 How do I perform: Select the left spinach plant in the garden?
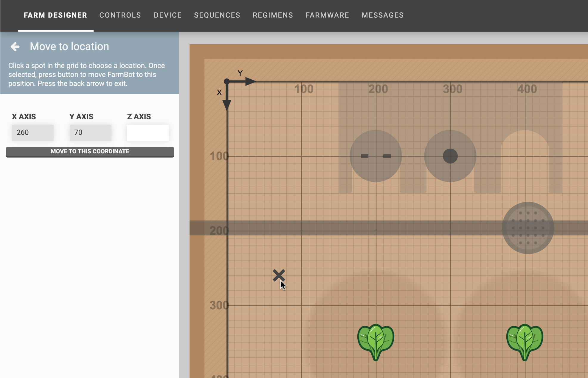point(376,340)
